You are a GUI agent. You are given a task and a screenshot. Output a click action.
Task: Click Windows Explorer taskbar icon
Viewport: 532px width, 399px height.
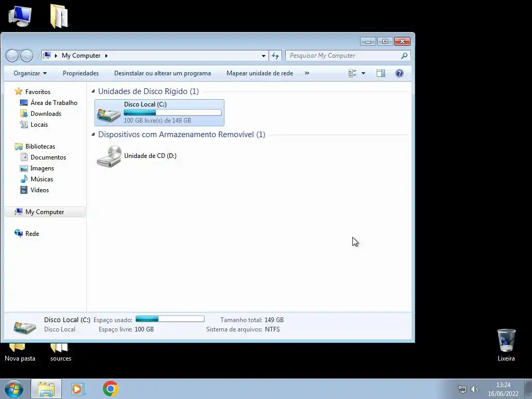pos(46,389)
